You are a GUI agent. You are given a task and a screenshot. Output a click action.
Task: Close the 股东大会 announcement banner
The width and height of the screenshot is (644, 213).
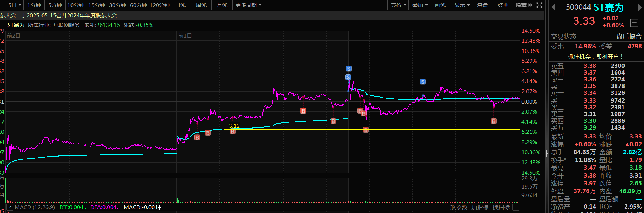tap(539, 15)
